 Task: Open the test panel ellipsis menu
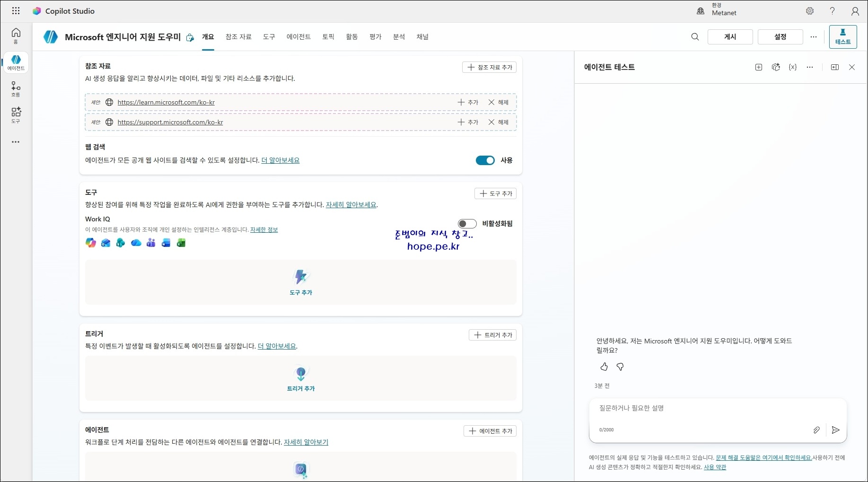coord(810,67)
